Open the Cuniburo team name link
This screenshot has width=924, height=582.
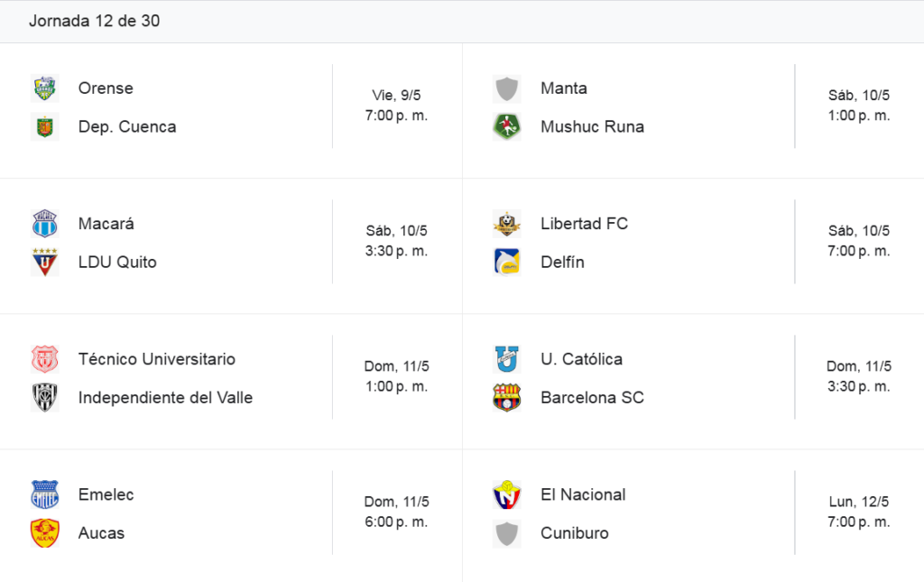point(575,533)
